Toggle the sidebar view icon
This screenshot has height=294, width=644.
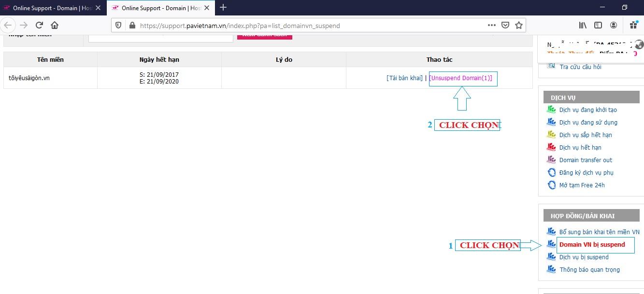(x=598, y=25)
